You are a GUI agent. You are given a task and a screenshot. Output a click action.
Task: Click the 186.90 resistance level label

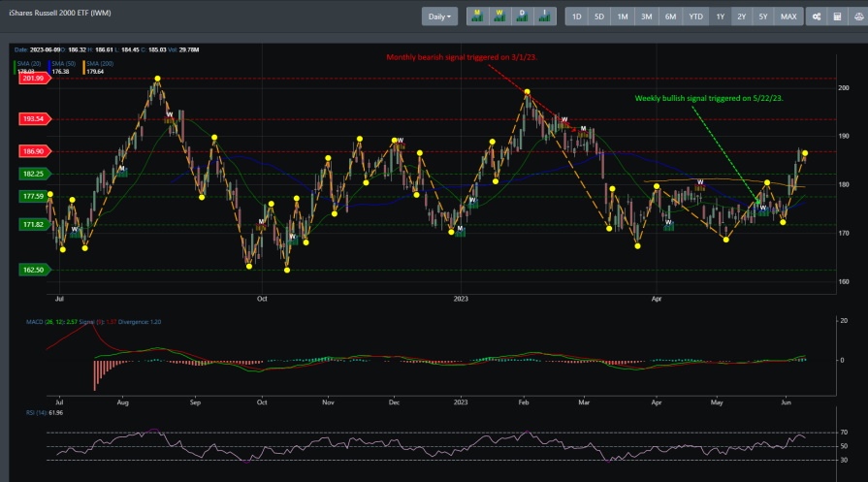click(34, 151)
